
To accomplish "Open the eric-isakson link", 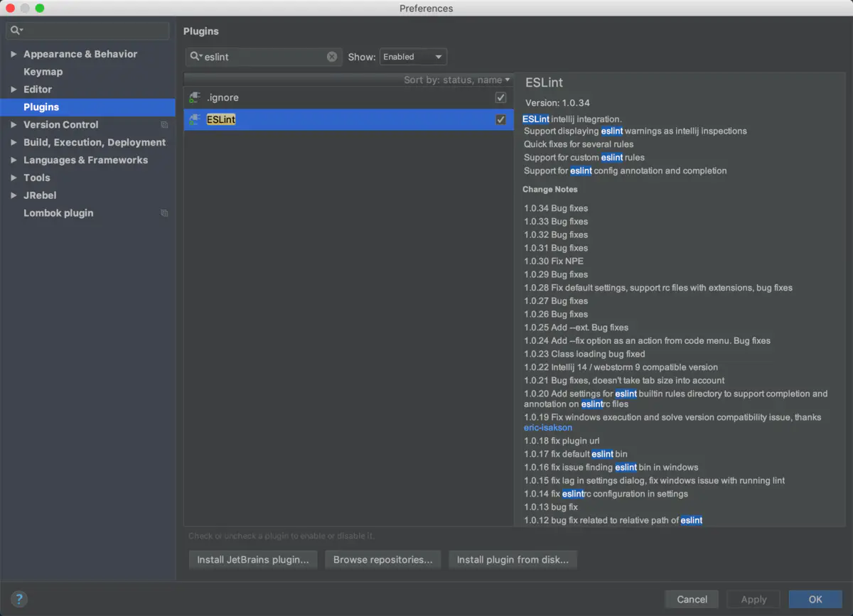I will pos(548,428).
